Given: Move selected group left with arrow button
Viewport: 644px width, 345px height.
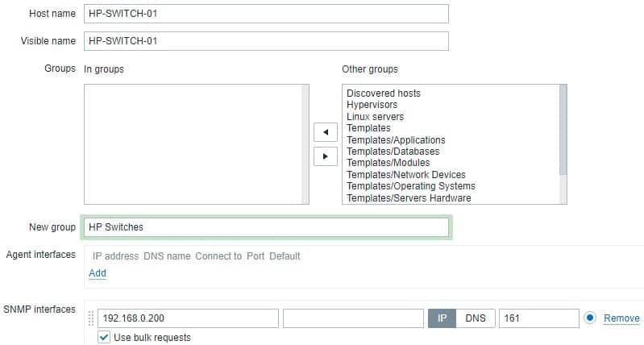Looking at the screenshot, I should (x=326, y=132).
